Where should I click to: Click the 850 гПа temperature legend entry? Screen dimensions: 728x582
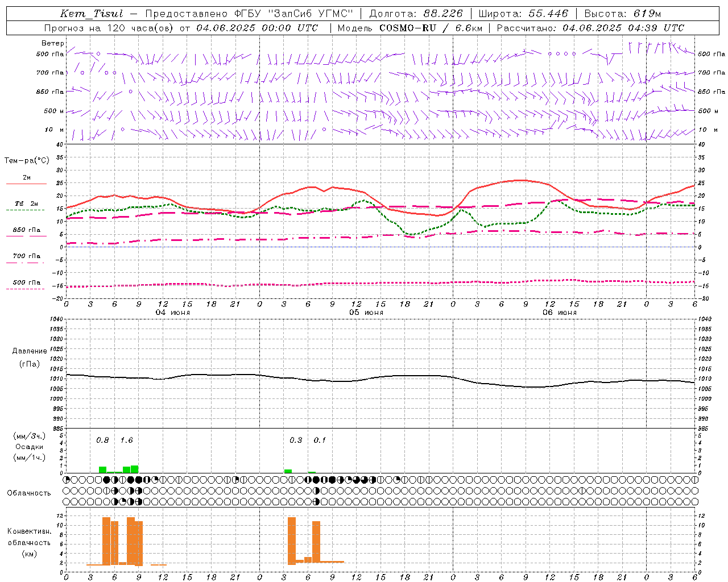[x=27, y=230]
